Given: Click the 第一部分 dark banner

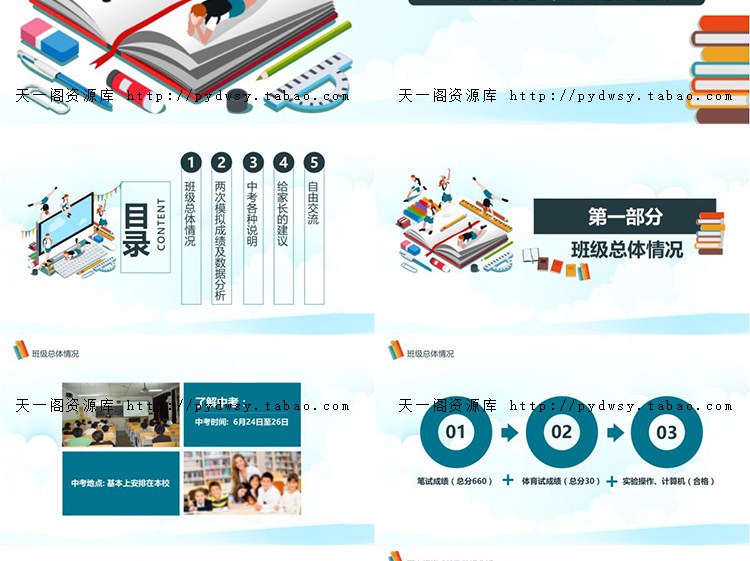Looking at the screenshot, I should click(x=625, y=216).
